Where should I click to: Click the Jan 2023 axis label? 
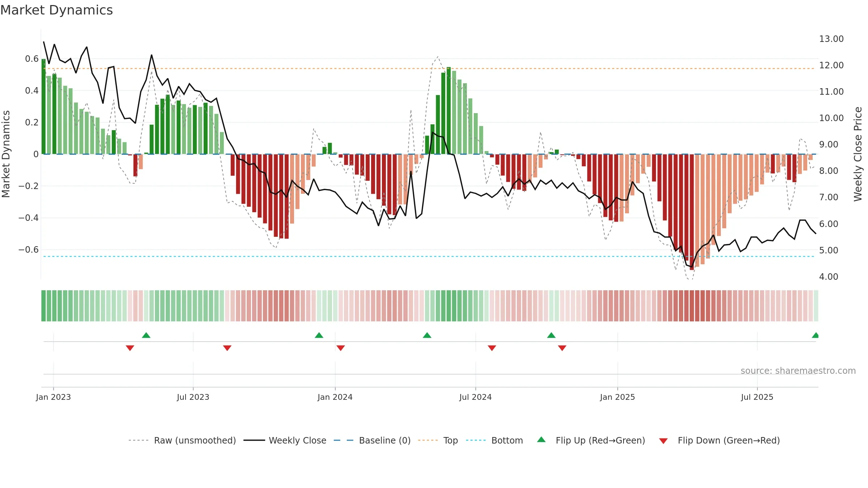[54, 397]
